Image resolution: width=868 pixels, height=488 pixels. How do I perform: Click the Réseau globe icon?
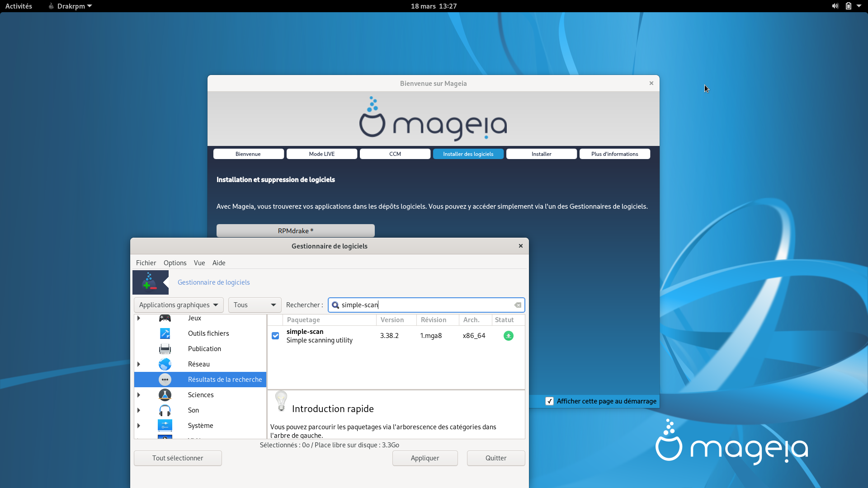click(x=165, y=364)
